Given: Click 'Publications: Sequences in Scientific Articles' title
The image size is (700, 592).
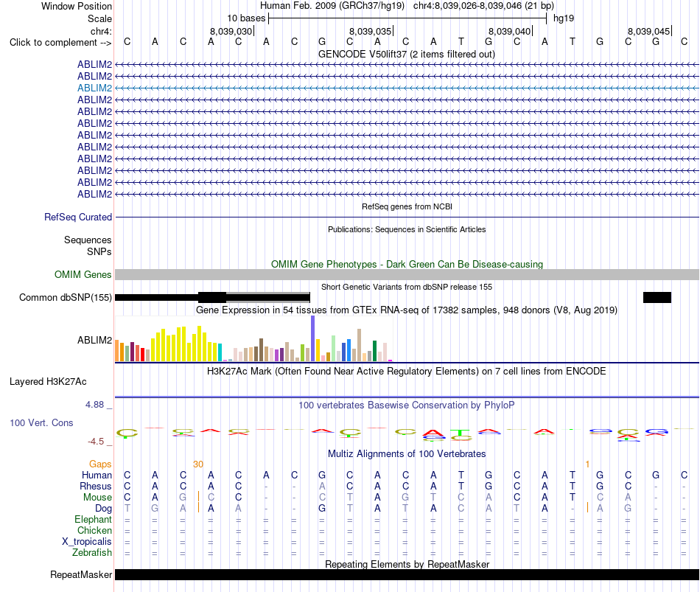Looking at the screenshot, I should click(x=407, y=229).
